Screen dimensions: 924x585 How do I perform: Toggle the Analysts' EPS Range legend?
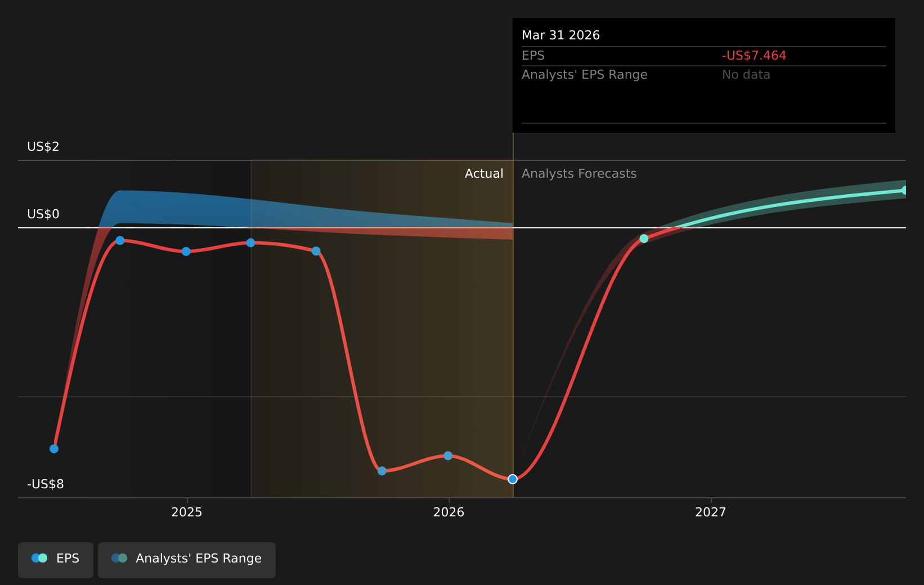click(187, 560)
